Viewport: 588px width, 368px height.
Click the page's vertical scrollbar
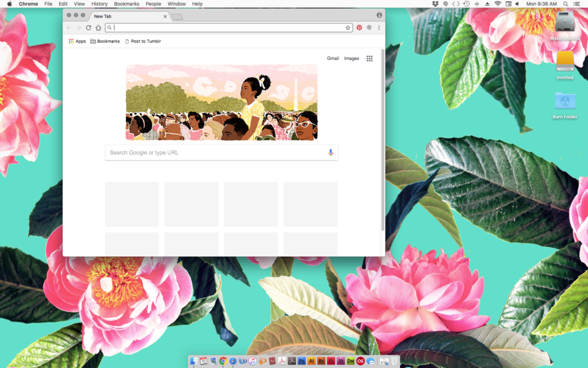point(382,140)
